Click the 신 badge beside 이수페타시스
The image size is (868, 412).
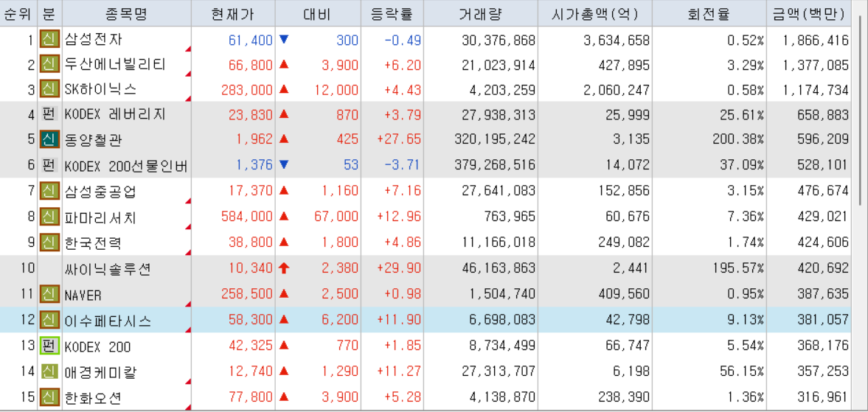pos(49,320)
